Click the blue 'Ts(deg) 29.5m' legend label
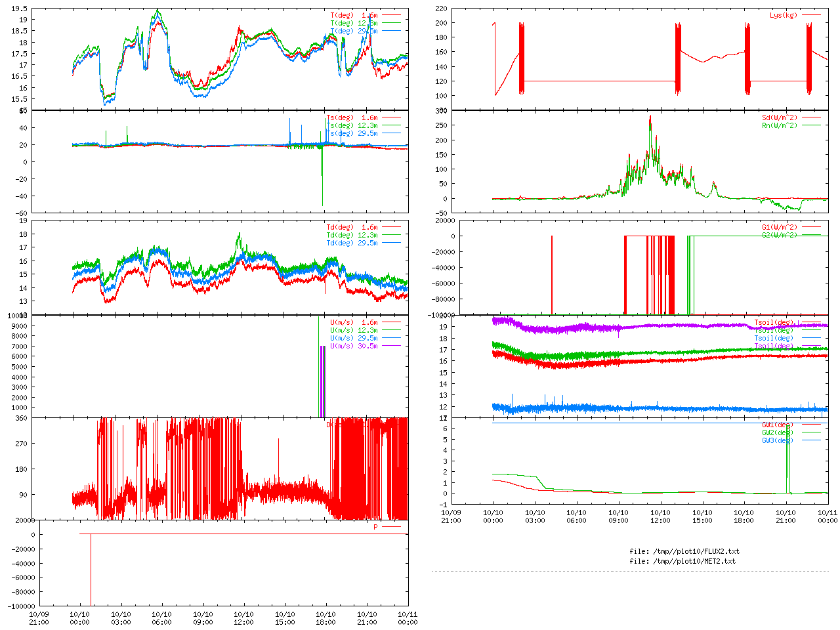The image size is (840, 630). pos(352,134)
